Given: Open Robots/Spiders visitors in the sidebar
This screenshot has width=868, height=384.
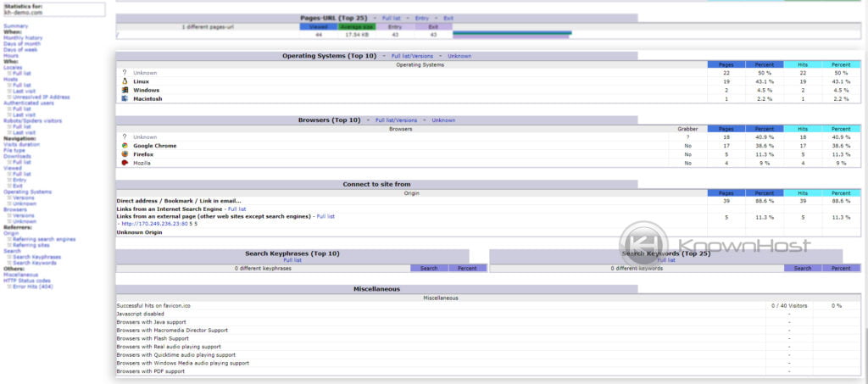Looking at the screenshot, I should [33, 120].
